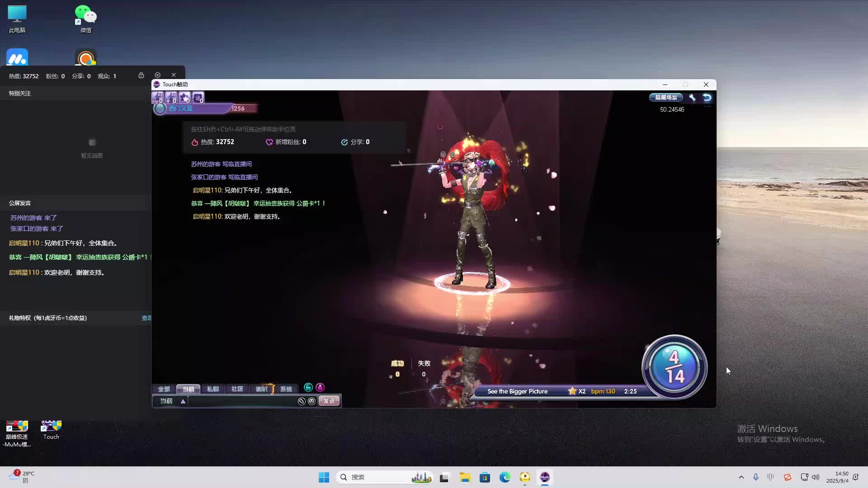Switch to the 系统 chat tab
Screen dimensions: 868x488
point(286,389)
